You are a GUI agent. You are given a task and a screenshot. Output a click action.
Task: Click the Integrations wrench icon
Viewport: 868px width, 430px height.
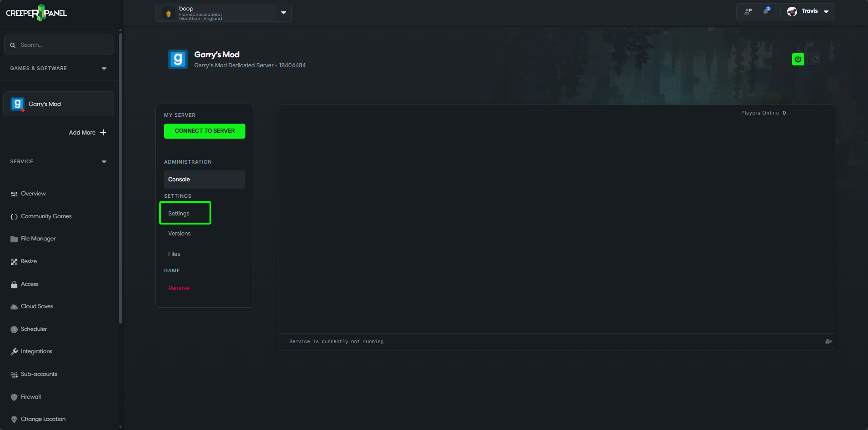pos(14,352)
